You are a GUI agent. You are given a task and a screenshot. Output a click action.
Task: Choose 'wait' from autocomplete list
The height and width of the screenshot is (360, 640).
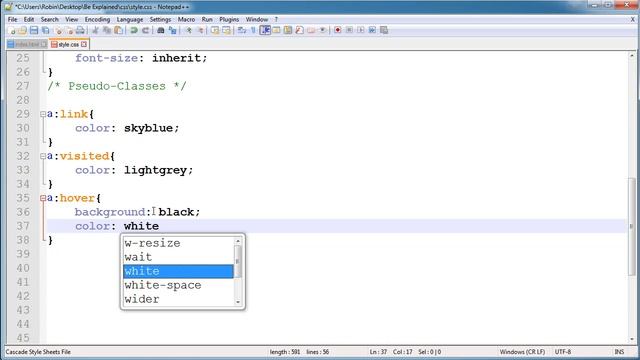tap(178, 257)
